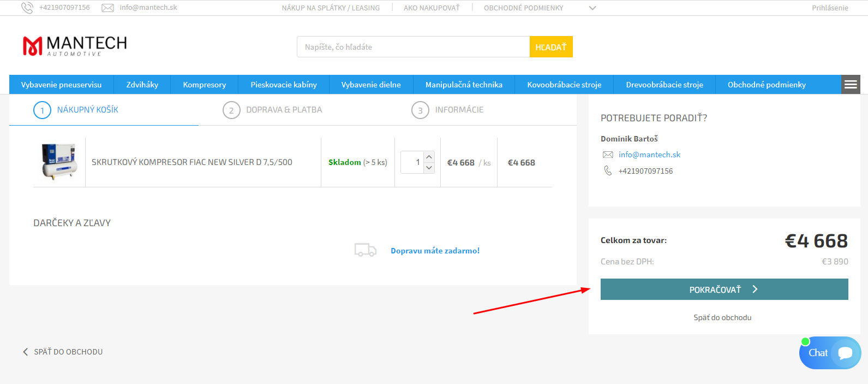Image resolution: width=868 pixels, height=384 pixels.
Task: Click the delivery truck icon
Action: click(x=365, y=250)
